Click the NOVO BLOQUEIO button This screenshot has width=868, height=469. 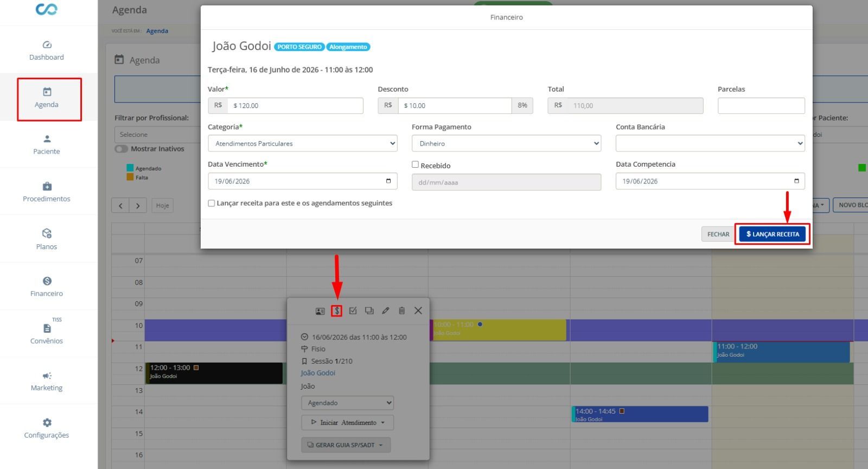coord(851,205)
